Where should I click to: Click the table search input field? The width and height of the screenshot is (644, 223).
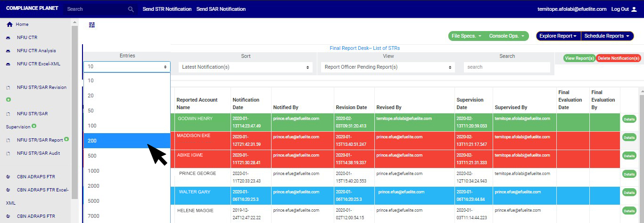coord(507,67)
